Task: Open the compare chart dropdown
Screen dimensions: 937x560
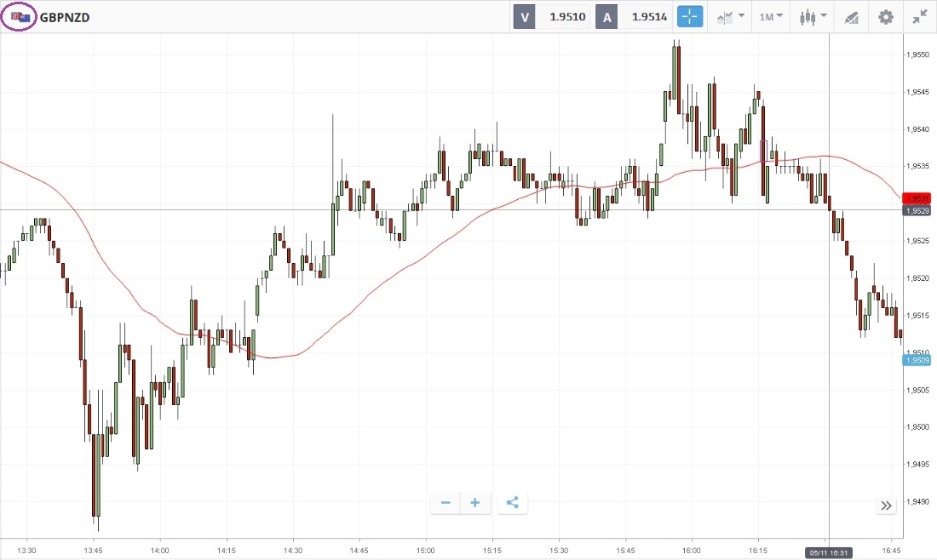Action: click(731, 16)
